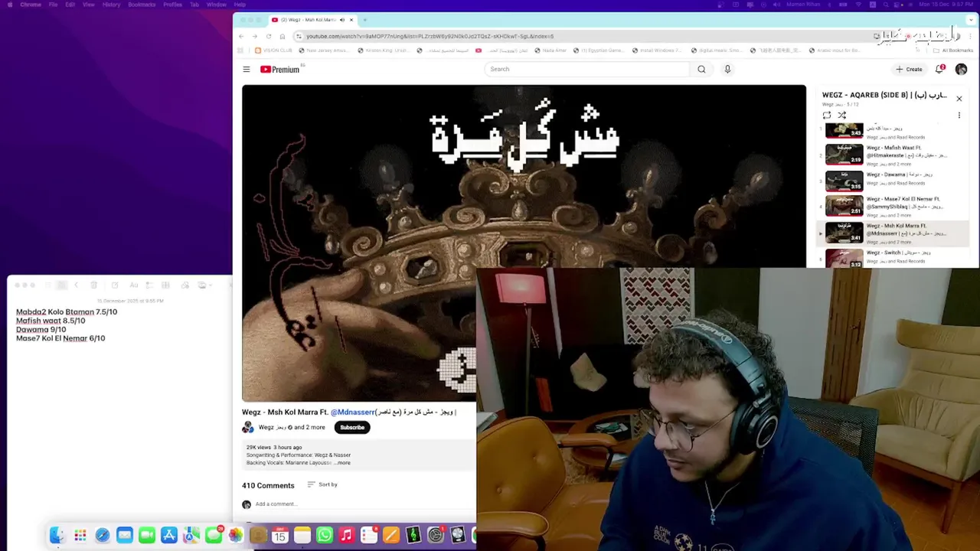The image size is (980, 551).
Task: Toggle playlist shuffle button
Action: [x=841, y=116]
